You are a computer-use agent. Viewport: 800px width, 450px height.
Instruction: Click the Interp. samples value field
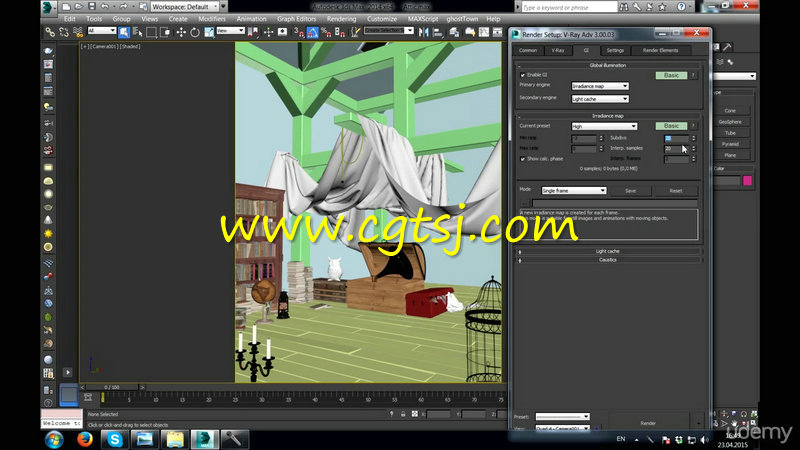click(x=676, y=148)
